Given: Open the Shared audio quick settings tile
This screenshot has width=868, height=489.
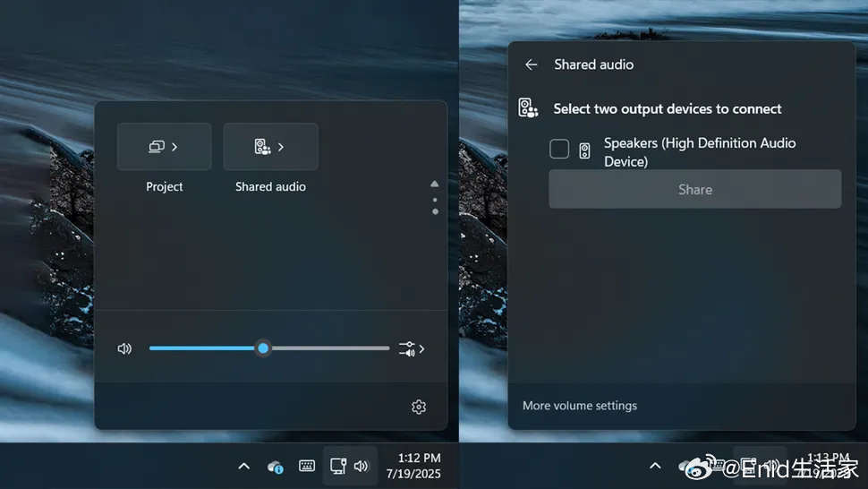Looking at the screenshot, I should pyautogui.click(x=271, y=147).
